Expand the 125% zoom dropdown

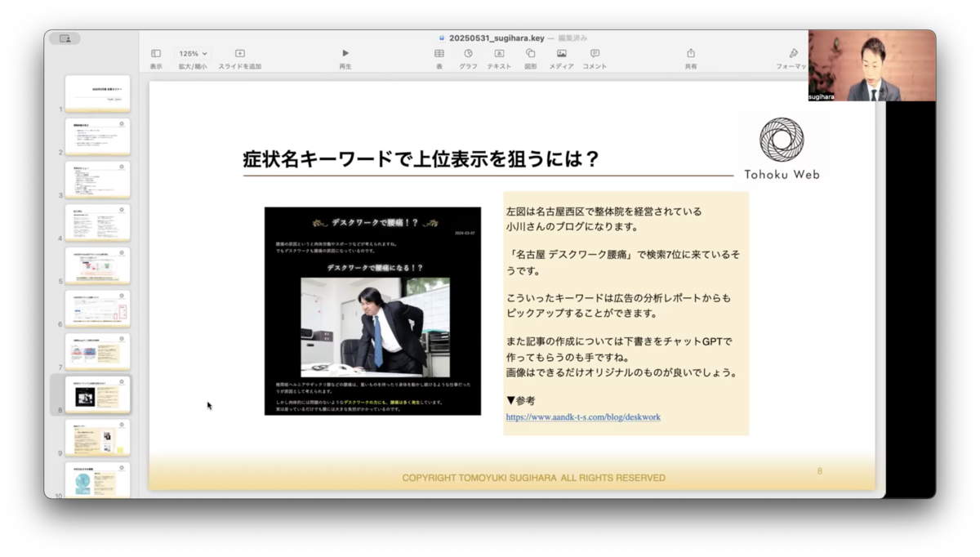click(194, 54)
